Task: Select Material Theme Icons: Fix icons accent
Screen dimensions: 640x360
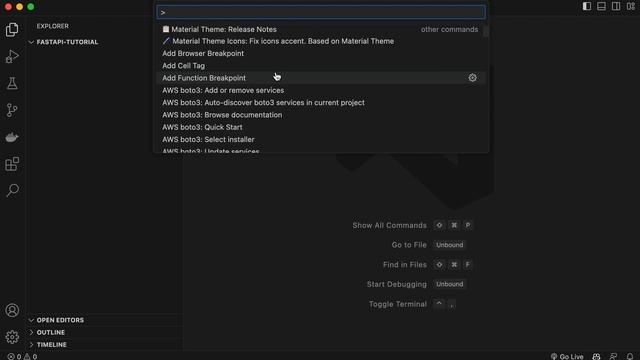Action: pyautogui.click(x=321, y=41)
